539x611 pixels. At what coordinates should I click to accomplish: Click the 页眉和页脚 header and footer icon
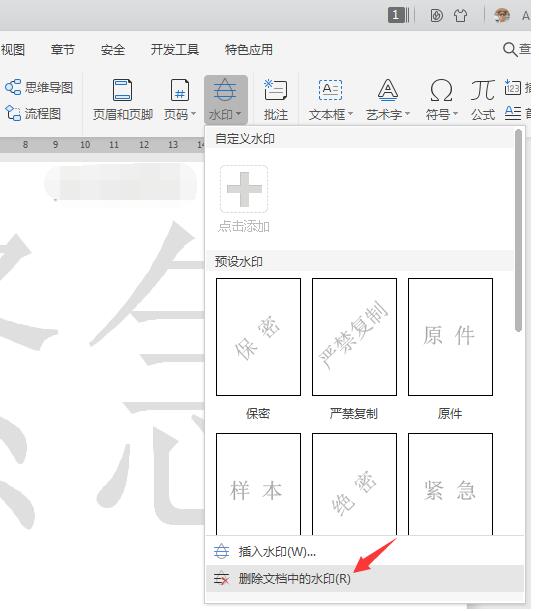point(122,90)
